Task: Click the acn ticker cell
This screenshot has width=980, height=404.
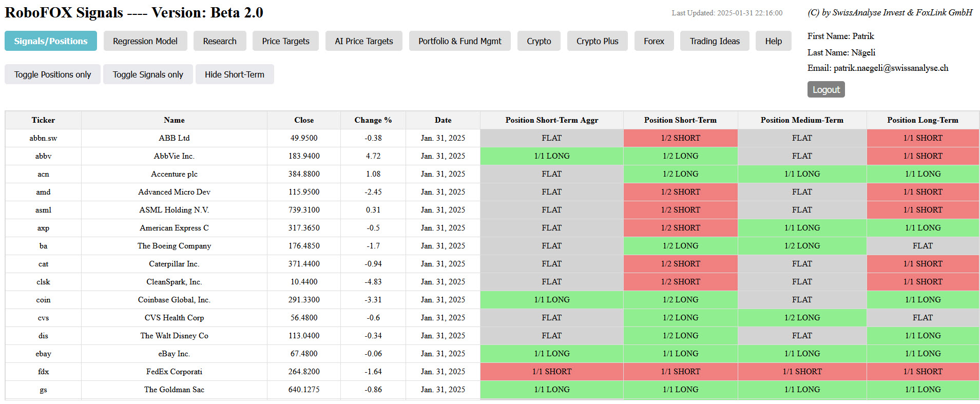Action: click(43, 174)
